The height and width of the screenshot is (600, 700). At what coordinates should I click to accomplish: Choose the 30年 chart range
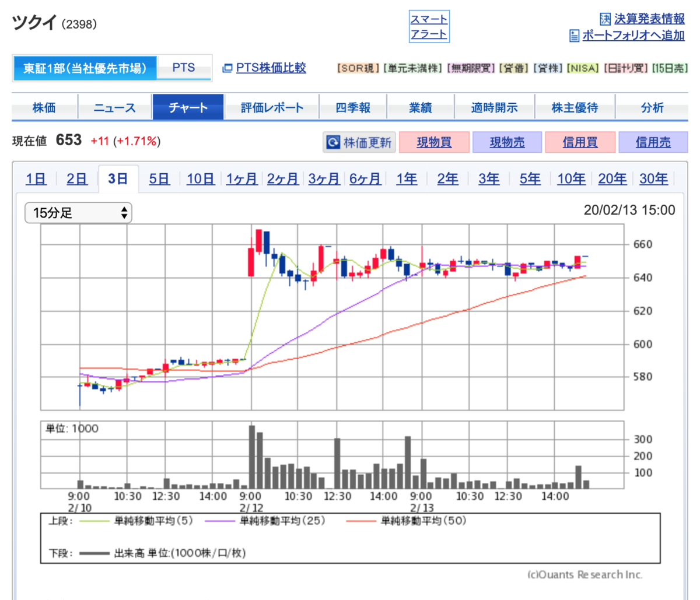[653, 179]
